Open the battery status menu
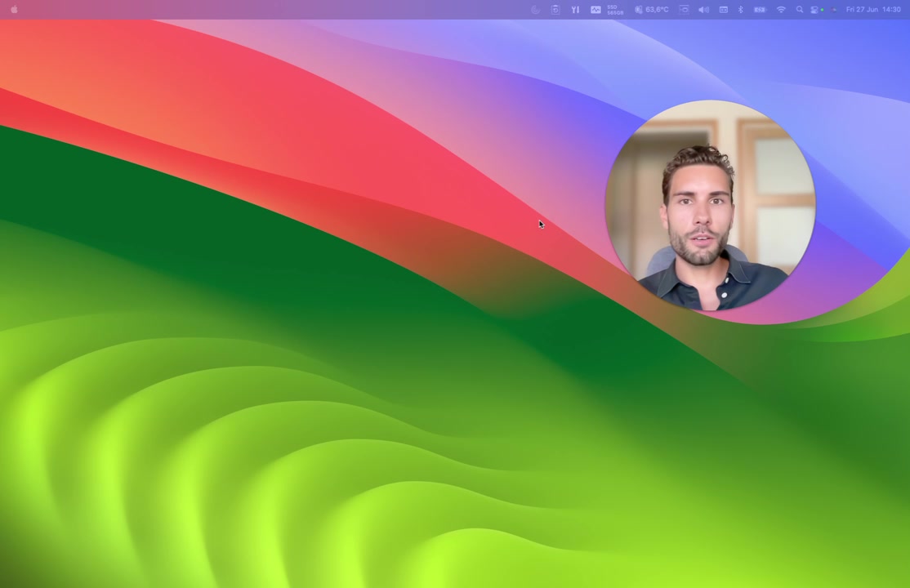Viewport: 910px width, 588px height. pos(760,9)
